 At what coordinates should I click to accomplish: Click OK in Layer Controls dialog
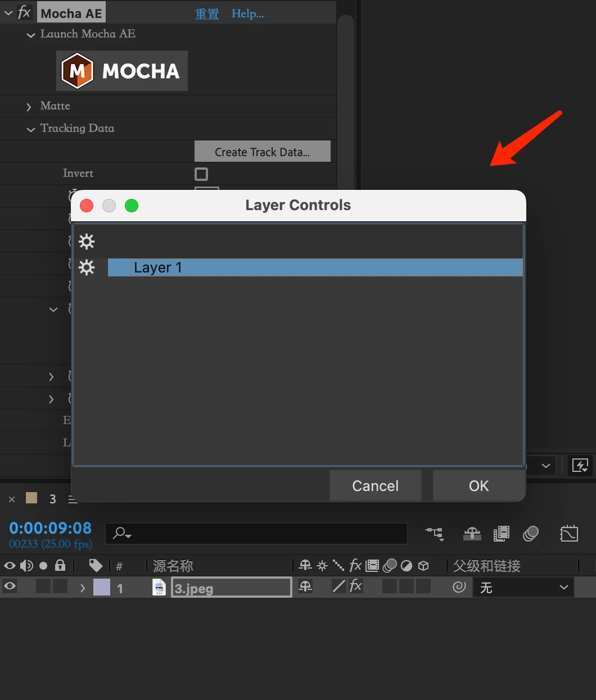click(479, 486)
